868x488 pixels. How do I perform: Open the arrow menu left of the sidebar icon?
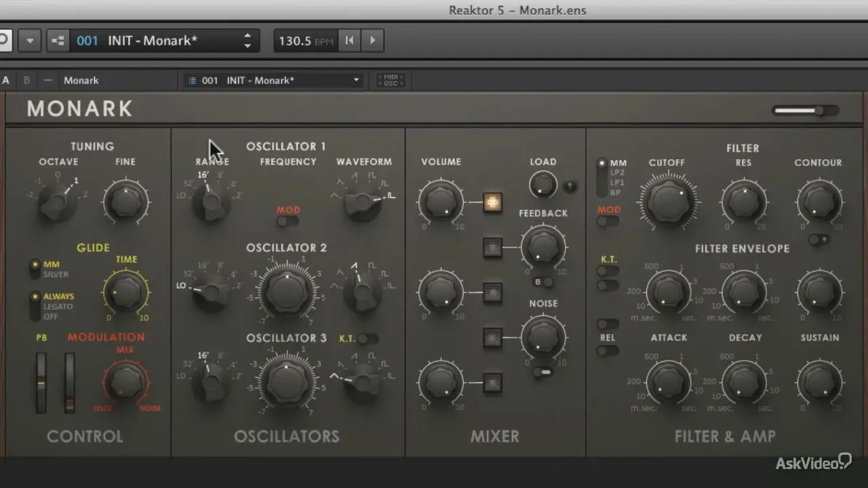tap(30, 41)
